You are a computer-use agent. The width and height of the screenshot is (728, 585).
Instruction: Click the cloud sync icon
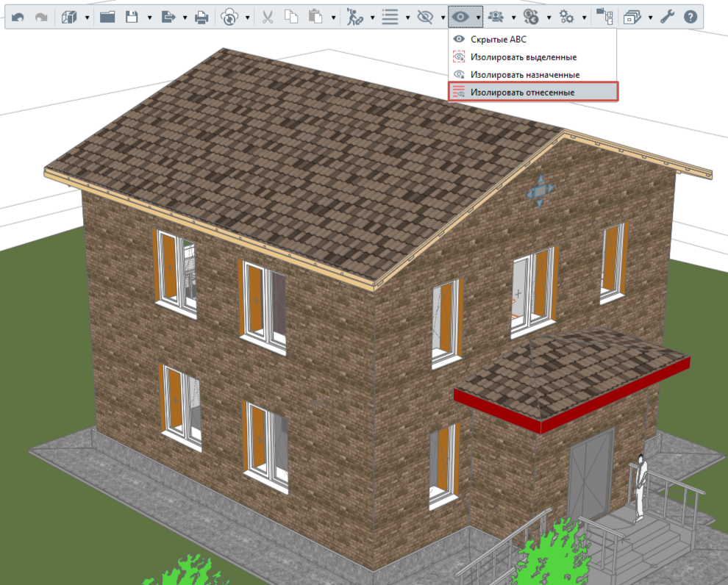pyautogui.click(x=229, y=18)
